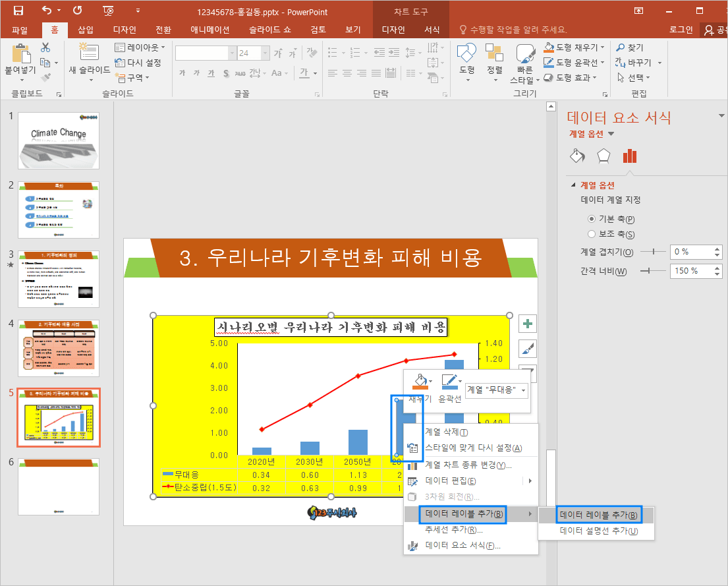Select the Climate Change slide 1 thumbnail

point(59,140)
